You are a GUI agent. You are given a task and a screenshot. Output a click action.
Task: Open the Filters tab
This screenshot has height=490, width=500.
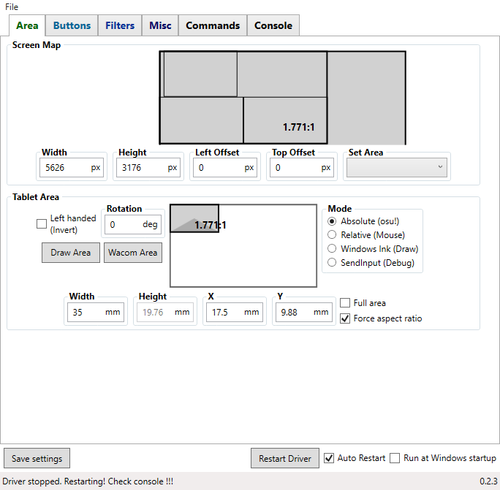click(x=120, y=25)
